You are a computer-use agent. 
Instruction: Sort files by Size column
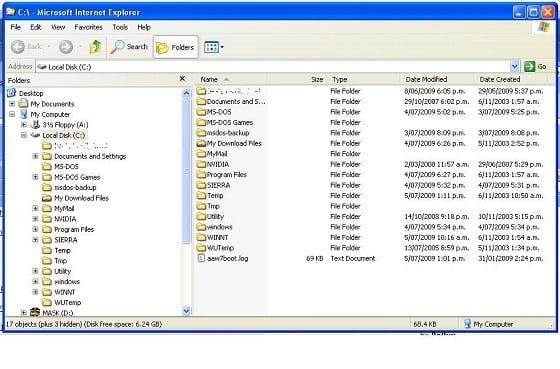296,79
